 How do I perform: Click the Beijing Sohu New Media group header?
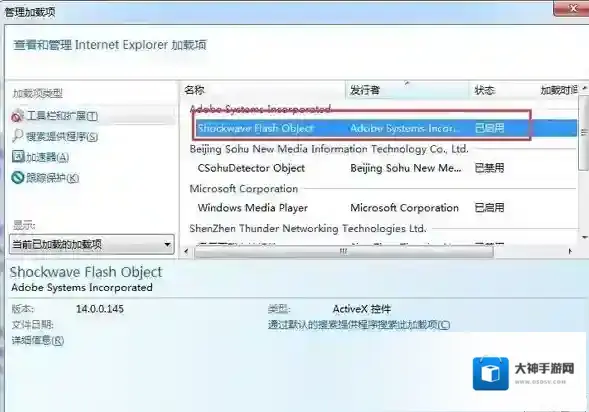point(329,149)
